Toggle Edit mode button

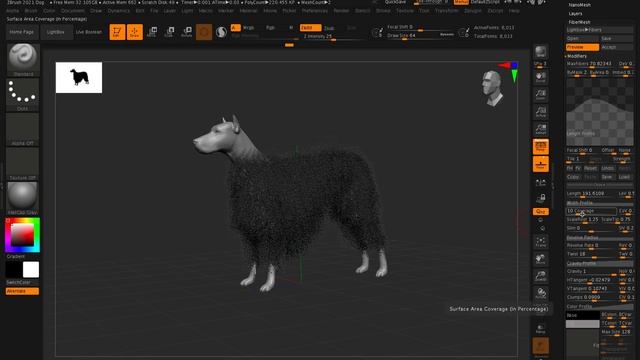pos(117,32)
